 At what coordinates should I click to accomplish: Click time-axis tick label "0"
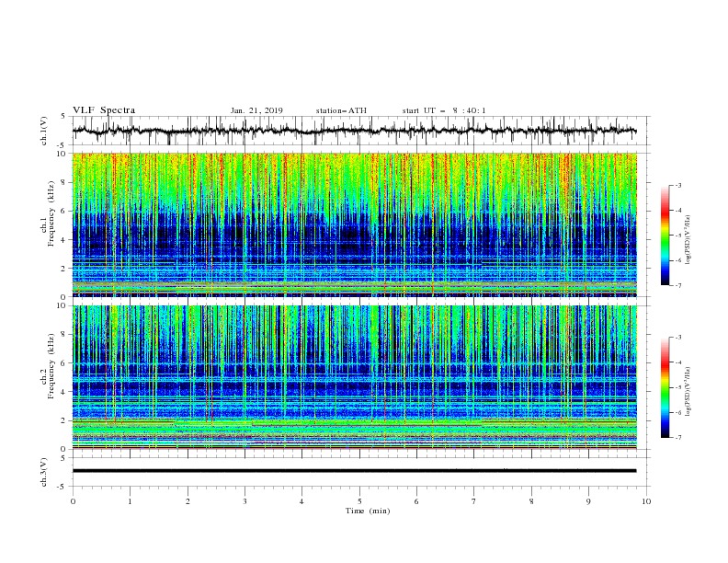point(73,501)
